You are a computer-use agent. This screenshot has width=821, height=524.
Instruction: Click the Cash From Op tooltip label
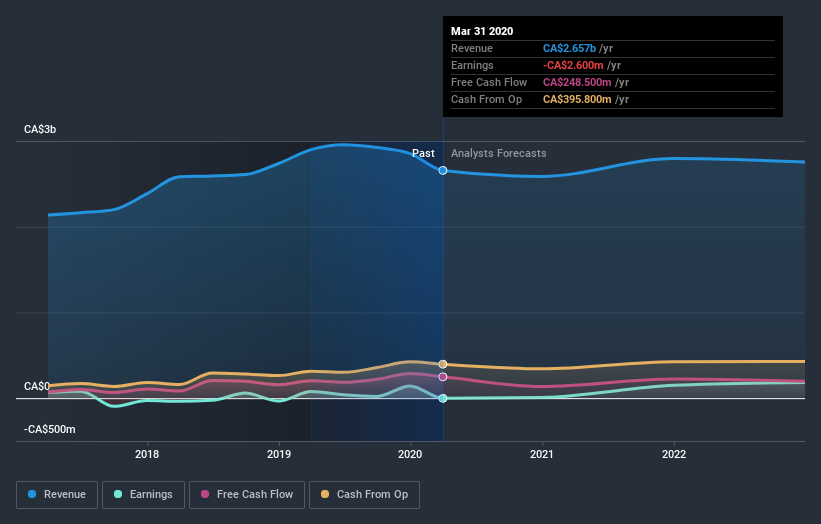(486, 99)
